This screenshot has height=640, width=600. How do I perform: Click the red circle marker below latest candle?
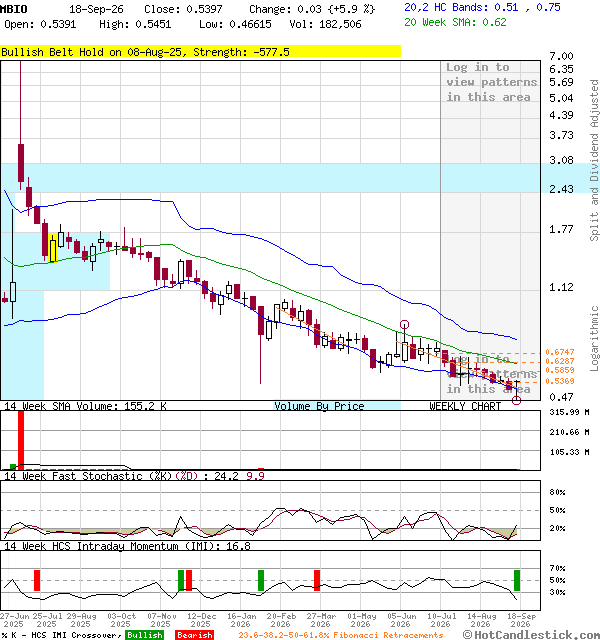(x=516, y=400)
